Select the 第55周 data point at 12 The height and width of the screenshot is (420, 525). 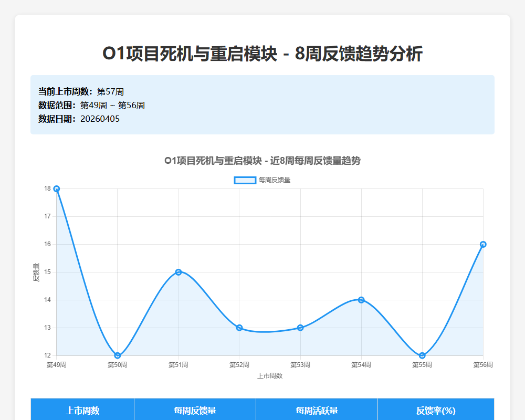[x=422, y=355]
